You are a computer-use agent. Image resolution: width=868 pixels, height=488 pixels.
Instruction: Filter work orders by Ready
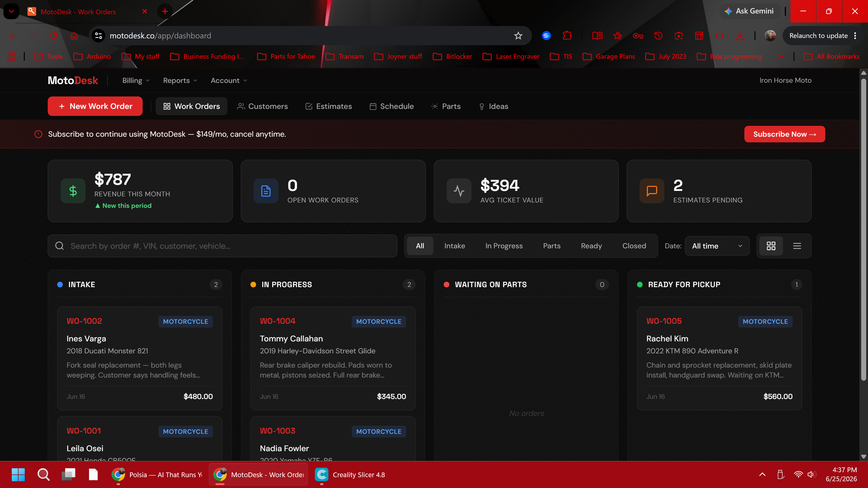(x=591, y=246)
